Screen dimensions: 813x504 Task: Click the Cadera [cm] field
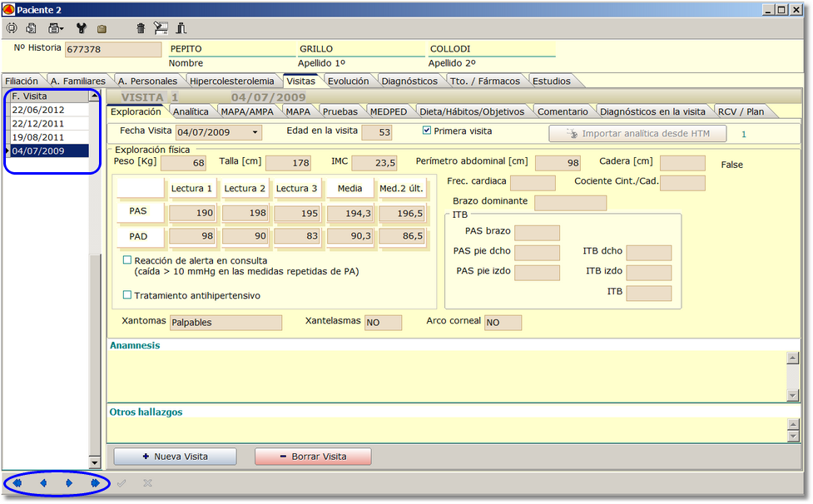(x=682, y=163)
